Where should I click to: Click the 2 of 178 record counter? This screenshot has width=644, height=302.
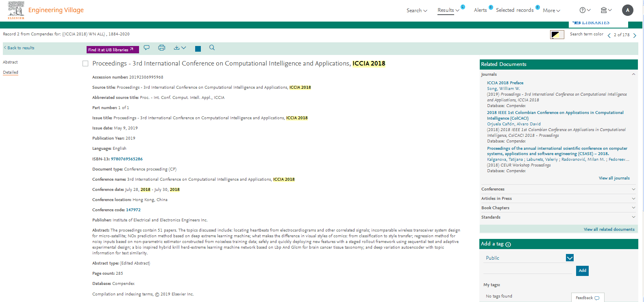click(x=622, y=35)
